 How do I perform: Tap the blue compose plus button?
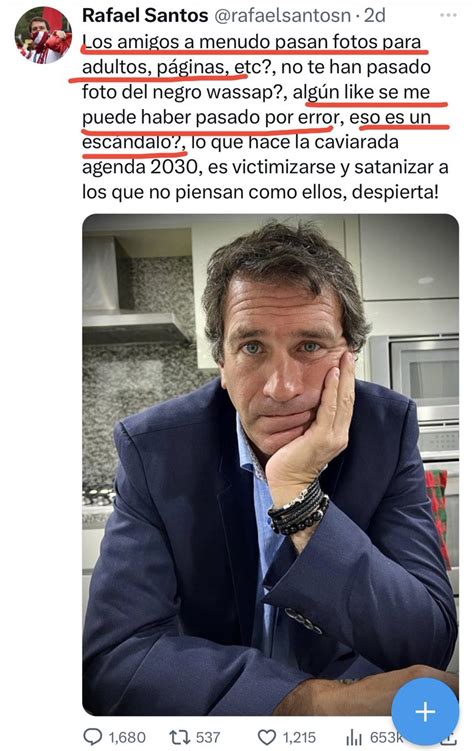click(x=425, y=712)
